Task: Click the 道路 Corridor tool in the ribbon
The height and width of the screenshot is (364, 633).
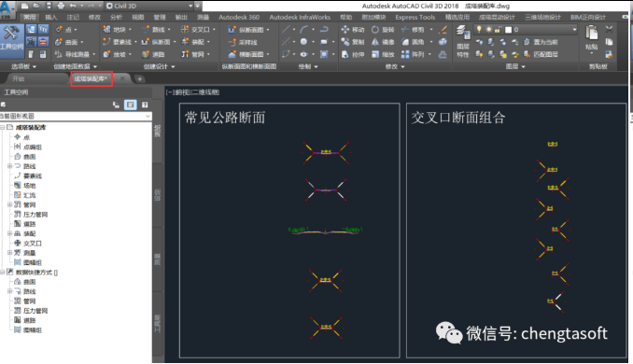Action: coord(153,54)
